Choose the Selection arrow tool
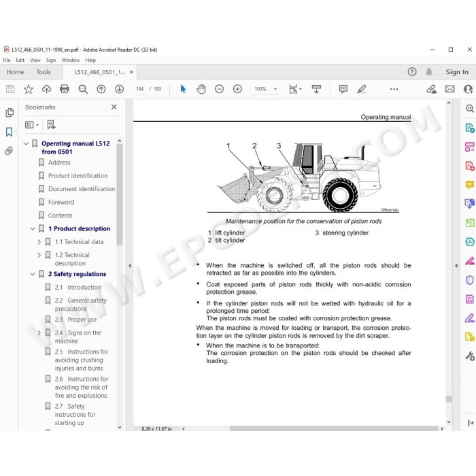The image size is (476, 476). tap(183, 89)
